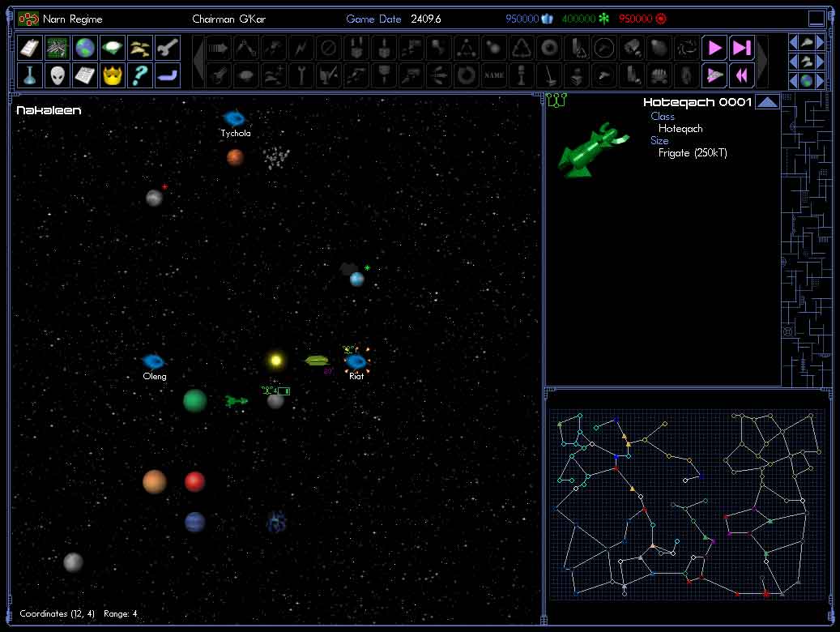The image size is (840, 632).
Task: Click the dimmed NAME order button
Action: coord(494,75)
